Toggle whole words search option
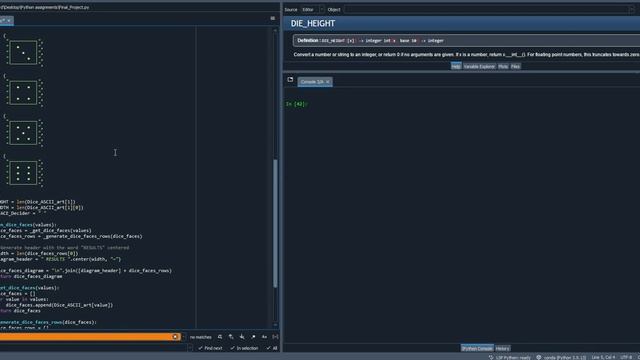The height and width of the screenshot is (360, 640). point(275,337)
